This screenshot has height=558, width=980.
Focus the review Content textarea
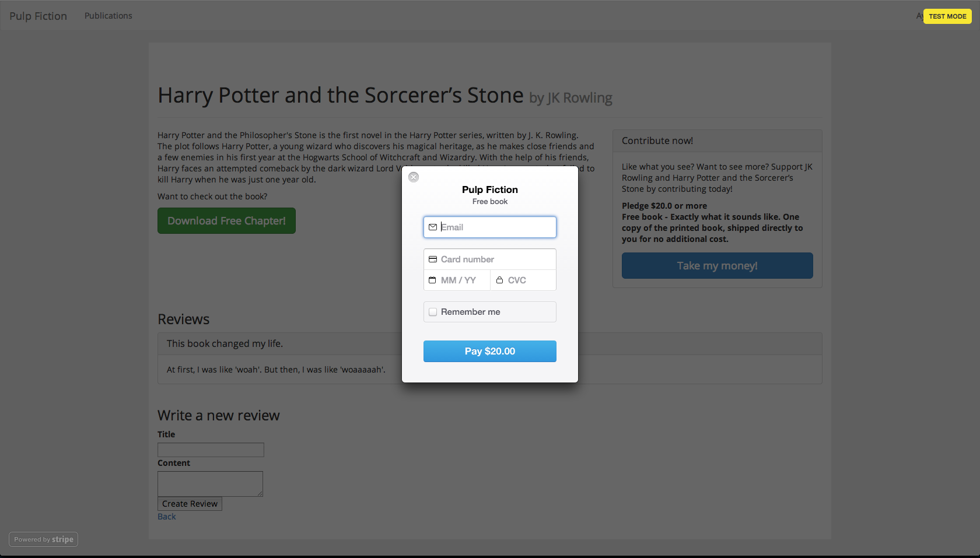[x=210, y=484]
